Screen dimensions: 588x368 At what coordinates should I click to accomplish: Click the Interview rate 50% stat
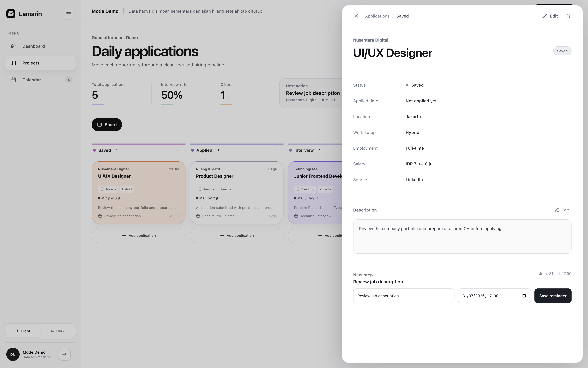pyautogui.click(x=174, y=94)
